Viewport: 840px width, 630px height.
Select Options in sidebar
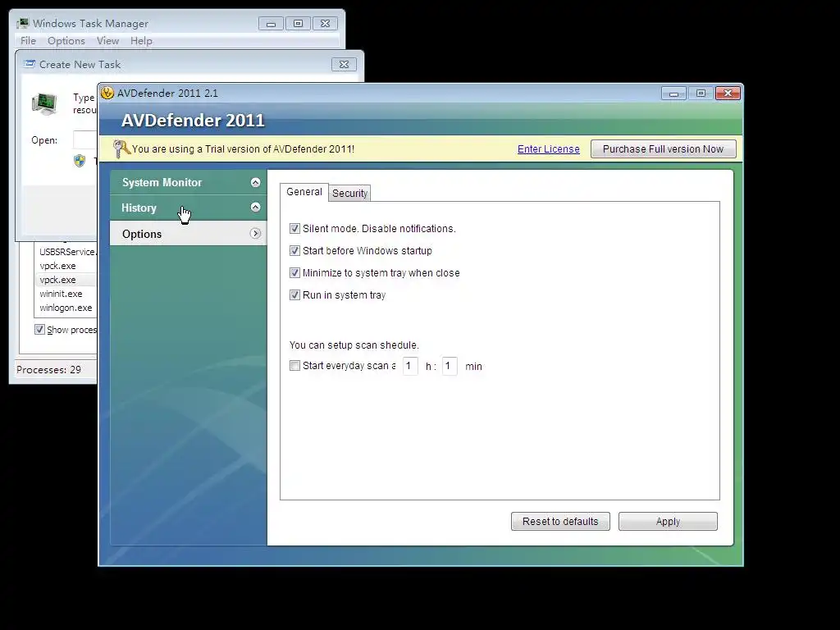pos(188,234)
